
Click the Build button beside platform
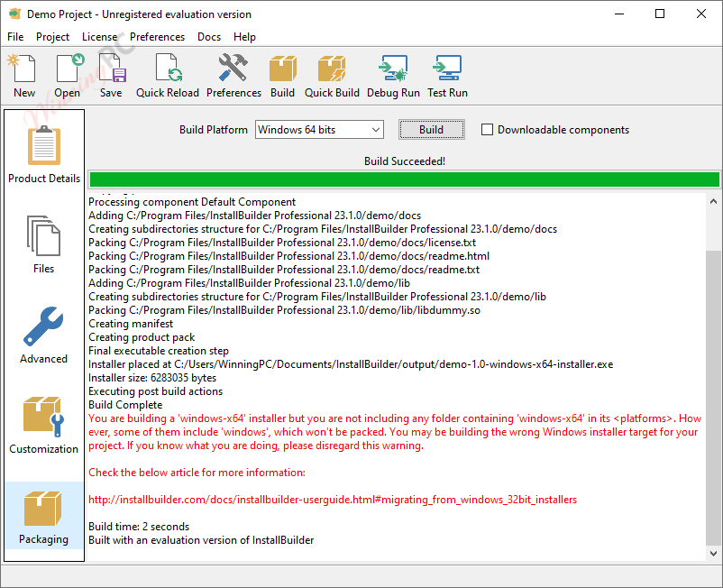click(432, 130)
